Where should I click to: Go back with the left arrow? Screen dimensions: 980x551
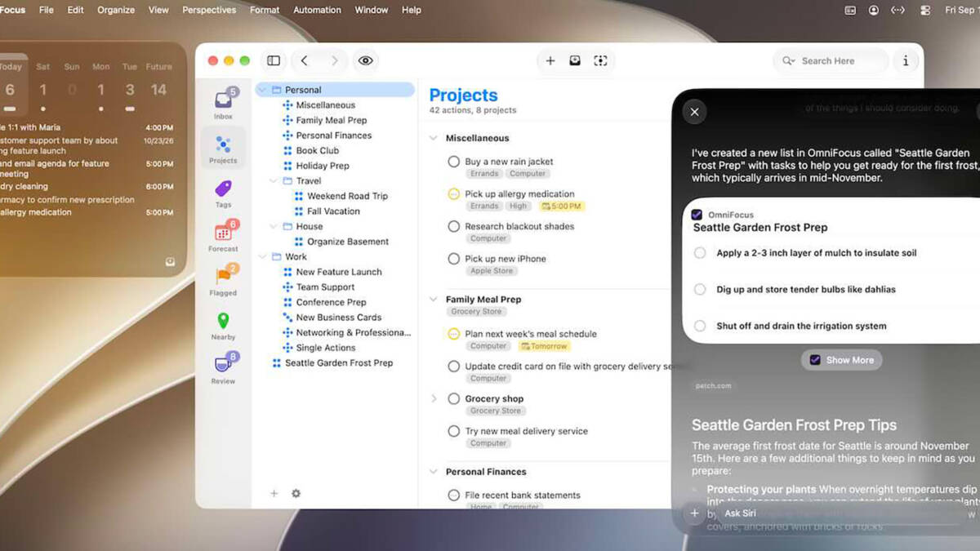click(305, 60)
